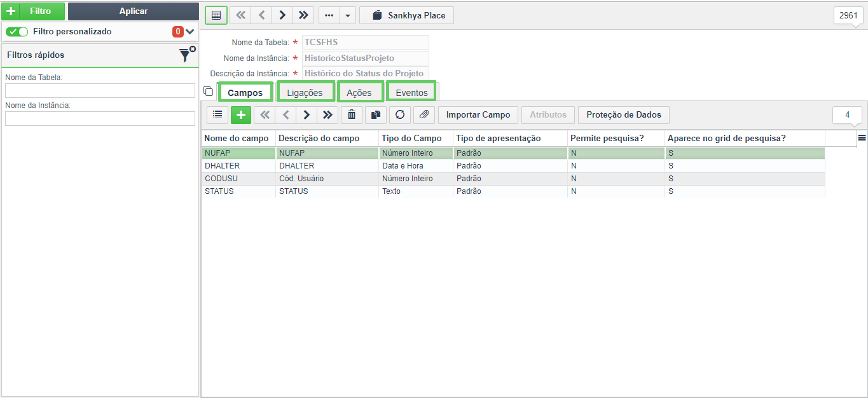
Task: Click Aparece no grid de pesquisa? header
Action: coord(745,139)
